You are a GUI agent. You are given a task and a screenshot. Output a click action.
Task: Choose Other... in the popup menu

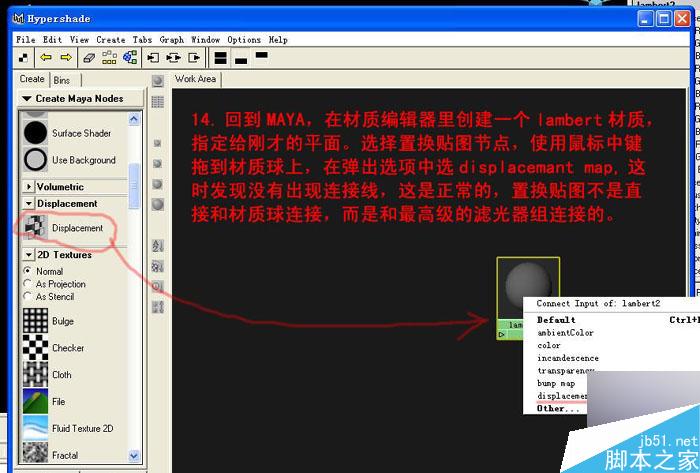[556, 408]
